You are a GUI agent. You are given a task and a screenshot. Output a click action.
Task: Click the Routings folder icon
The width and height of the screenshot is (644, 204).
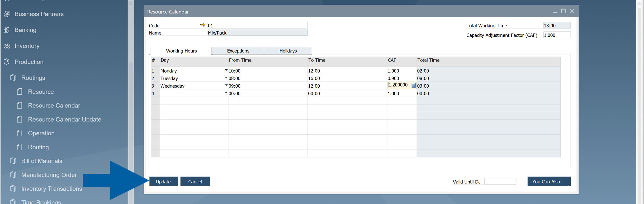[x=13, y=78]
